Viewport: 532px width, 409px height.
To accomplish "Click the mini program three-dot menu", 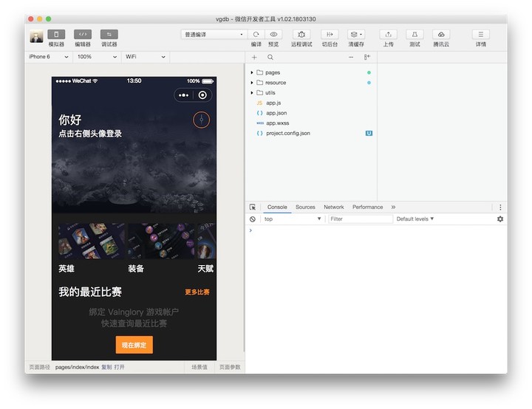I will pyautogui.click(x=183, y=95).
